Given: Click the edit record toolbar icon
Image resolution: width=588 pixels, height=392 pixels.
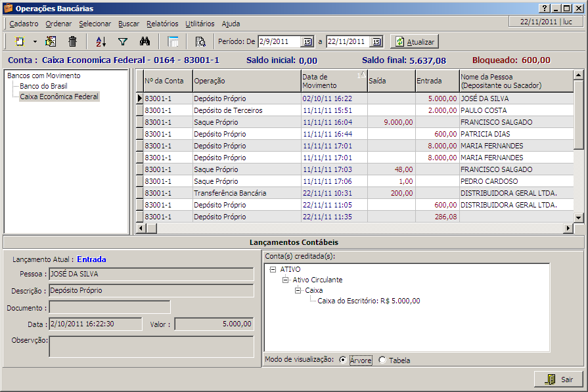Looking at the screenshot, I should 51,41.
